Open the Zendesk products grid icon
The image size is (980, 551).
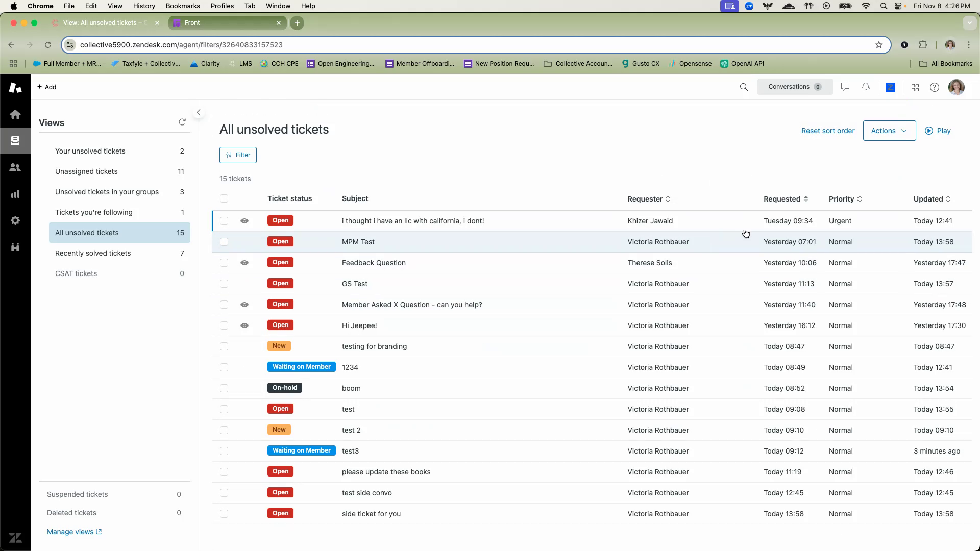click(915, 88)
